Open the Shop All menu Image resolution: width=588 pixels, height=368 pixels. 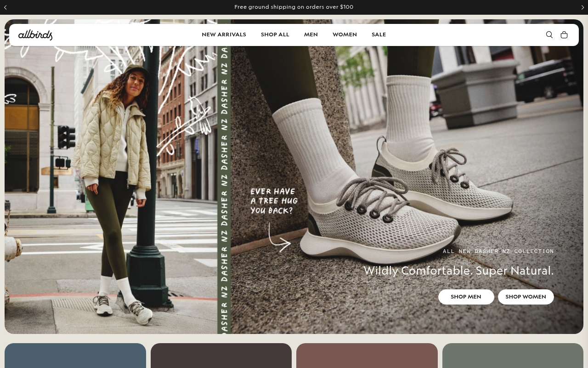(x=275, y=35)
